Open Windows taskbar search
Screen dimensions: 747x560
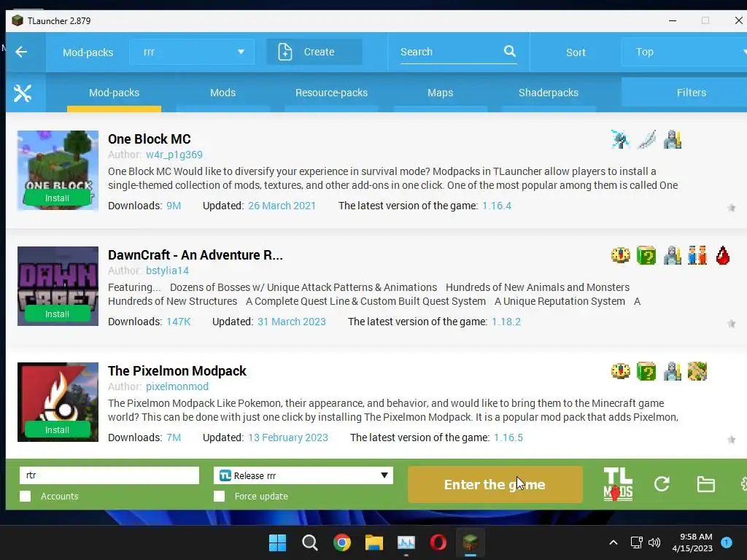click(x=309, y=542)
